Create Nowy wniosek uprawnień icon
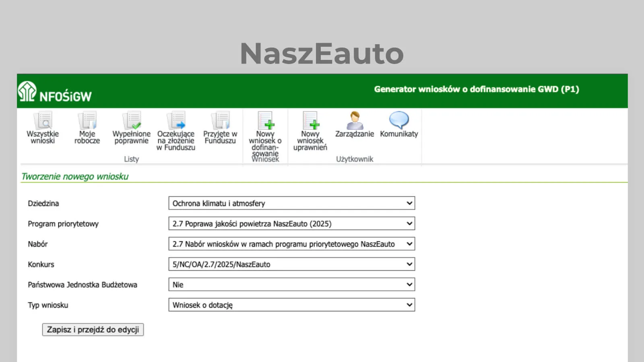 coord(310,120)
